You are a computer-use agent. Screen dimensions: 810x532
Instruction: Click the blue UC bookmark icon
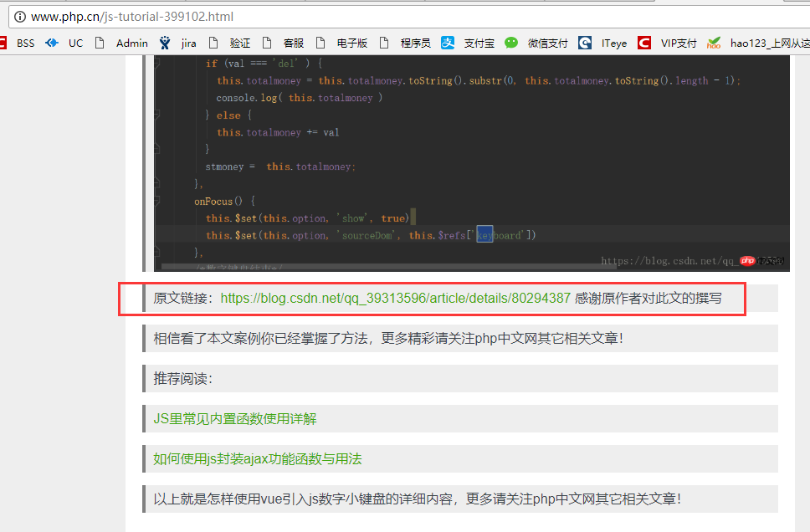click(x=52, y=43)
